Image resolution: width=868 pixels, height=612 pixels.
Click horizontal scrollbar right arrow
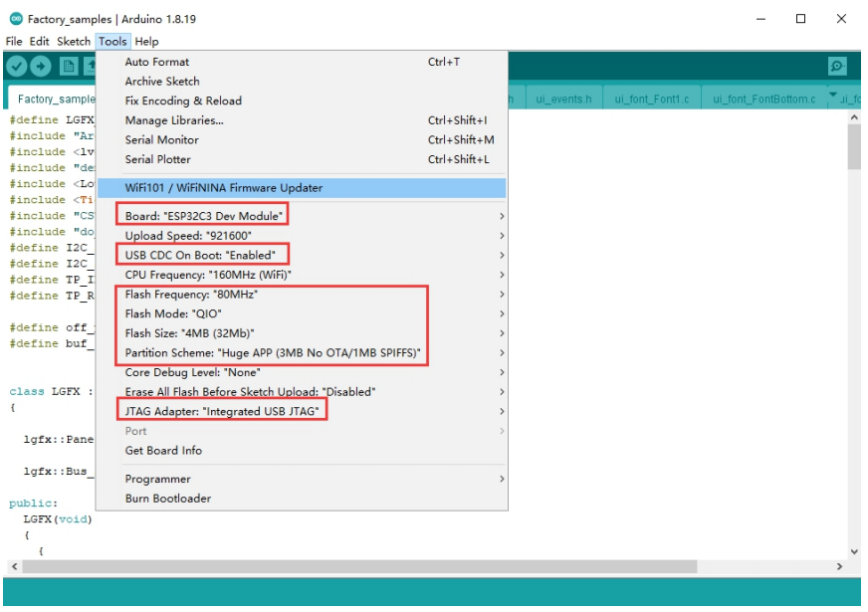[x=840, y=566]
